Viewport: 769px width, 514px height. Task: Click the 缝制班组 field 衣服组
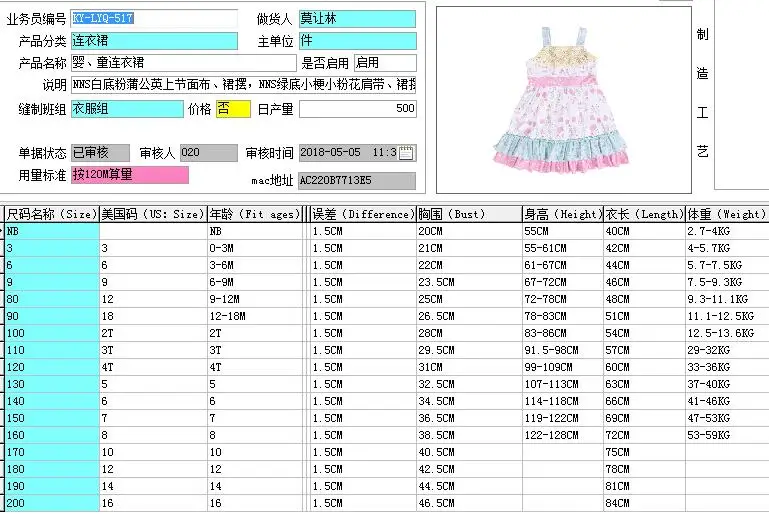pos(127,109)
